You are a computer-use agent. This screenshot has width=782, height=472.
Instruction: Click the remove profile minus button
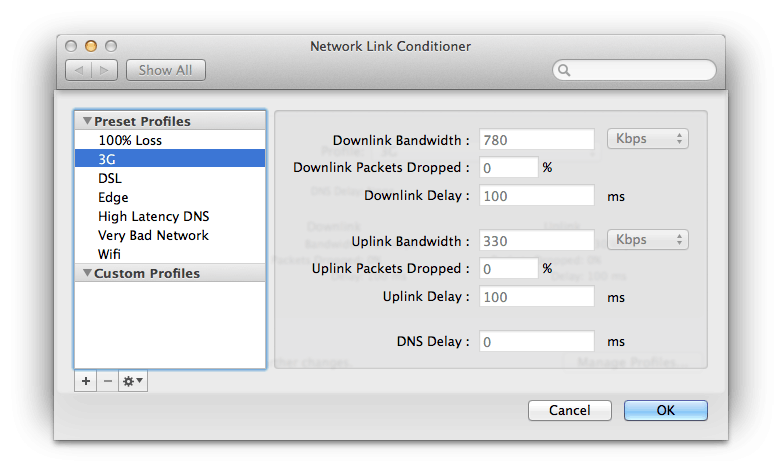(x=109, y=381)
